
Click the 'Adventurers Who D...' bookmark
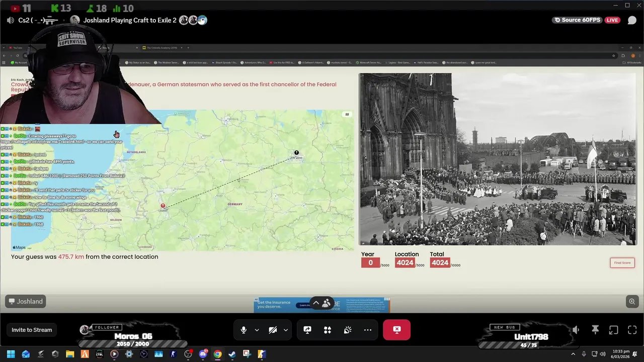click(254, 62)
